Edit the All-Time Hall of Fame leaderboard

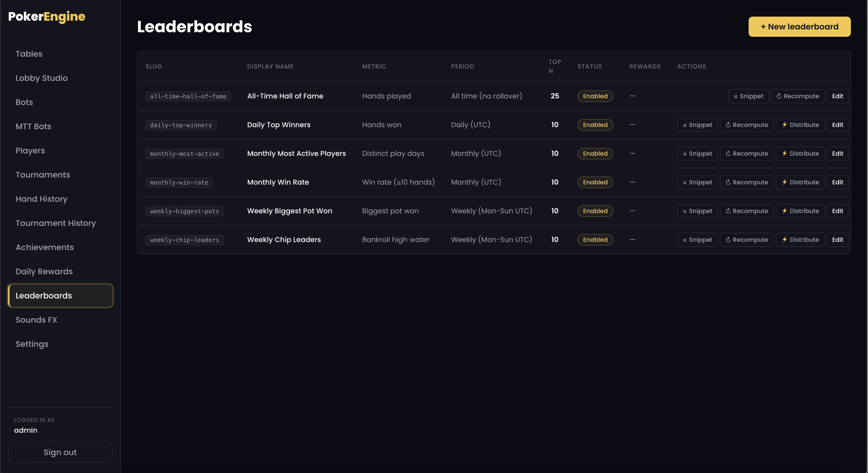(x=837, y=96)
